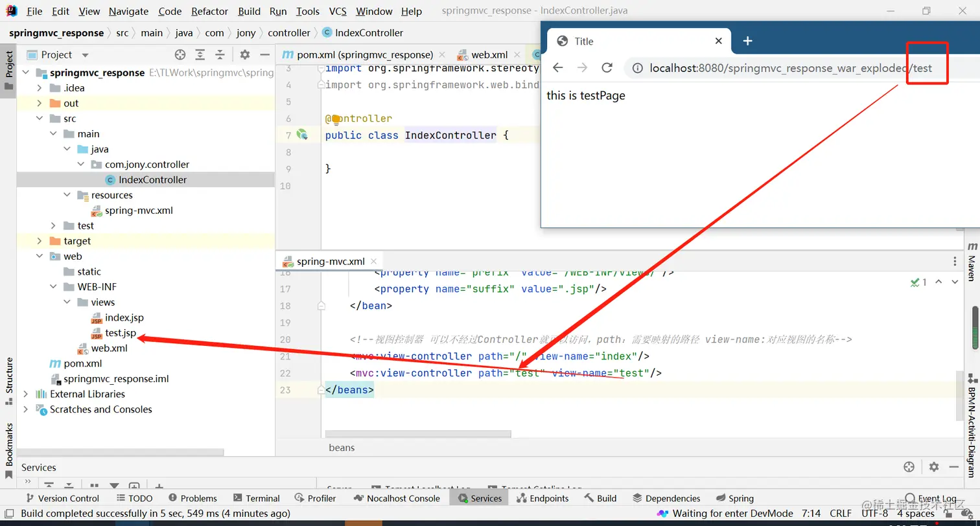This screenshot has height=526, width=980.
Task: Open the Bookmarks side panel
Action: pos(8,452)
